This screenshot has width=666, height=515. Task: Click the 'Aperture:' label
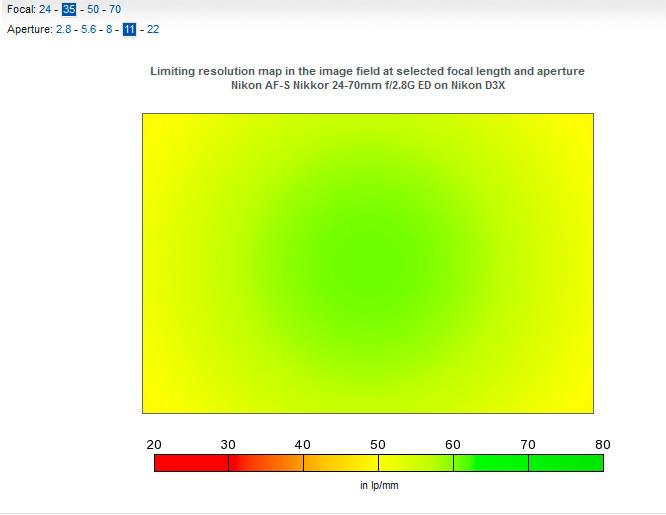tap(30, 29)
